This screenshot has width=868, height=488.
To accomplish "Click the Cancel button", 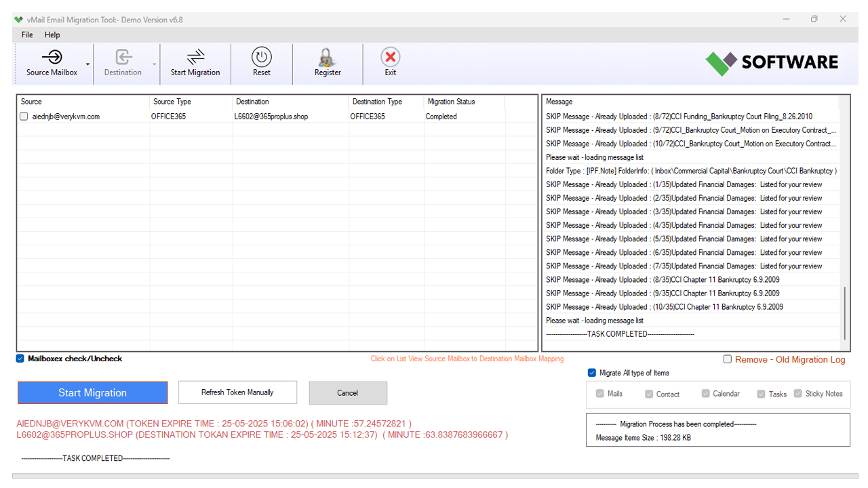I will click(x=348, y=392).
